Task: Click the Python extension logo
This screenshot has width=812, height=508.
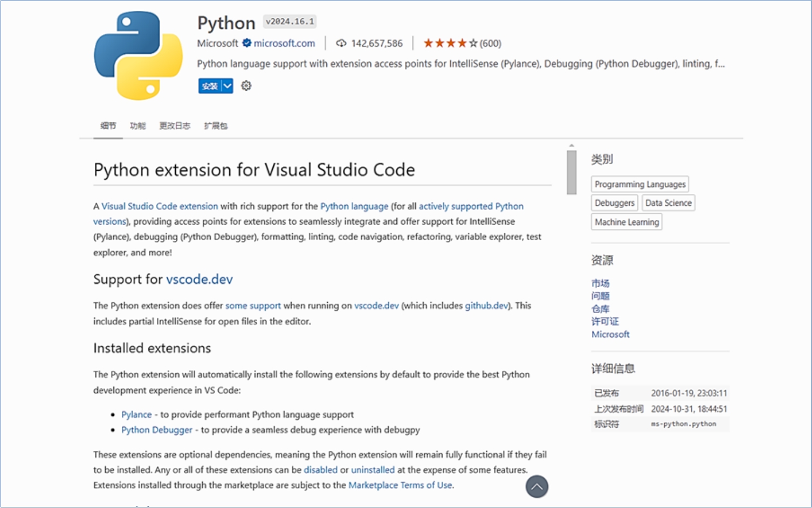Action: coord(138,55)
